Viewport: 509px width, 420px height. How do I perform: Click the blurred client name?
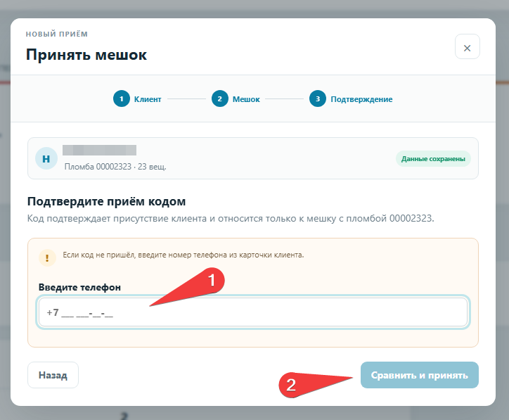coord(99,150)
